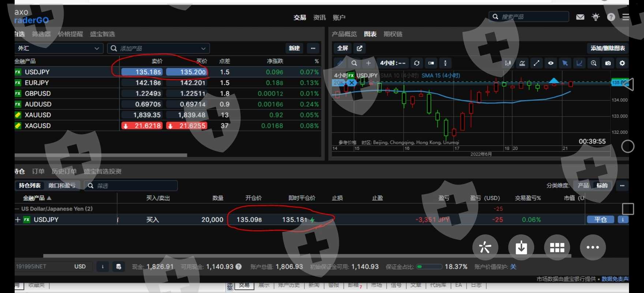
Task: Toggle account value protection 关 link
Action: [x=513, y=267]
